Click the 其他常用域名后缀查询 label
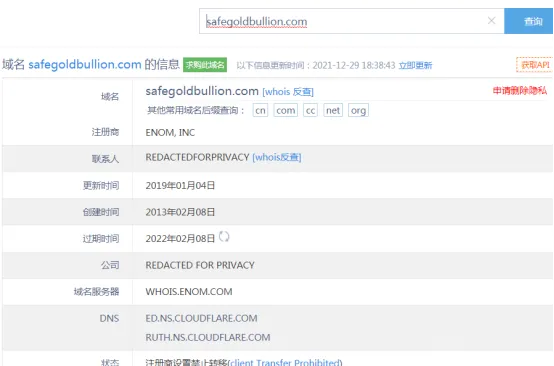The width and height of the screenshot is (554, 366). tap(195, 111)
